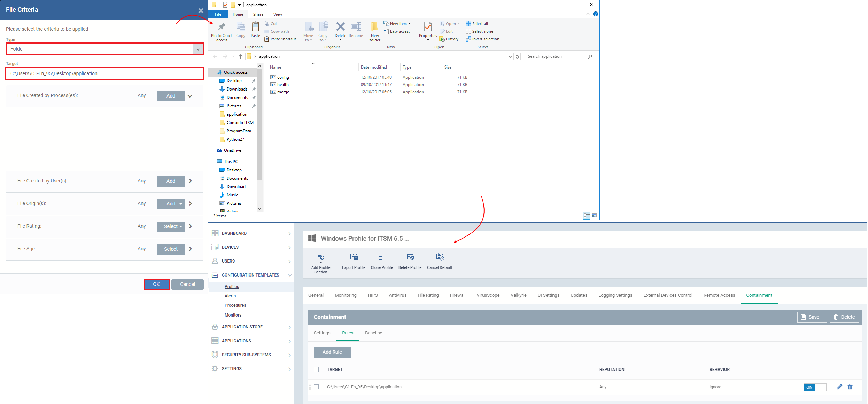
Task: Click the Export Profile icon
Action: (x=354, y=257)
